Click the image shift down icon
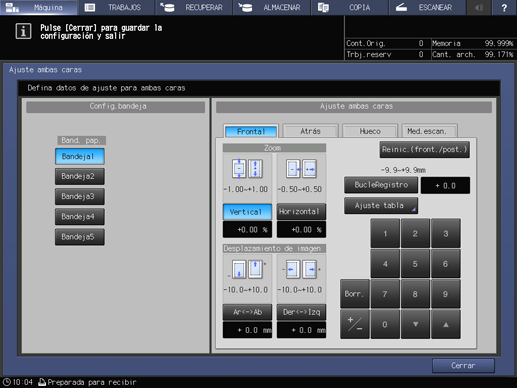 coord(239,269)
